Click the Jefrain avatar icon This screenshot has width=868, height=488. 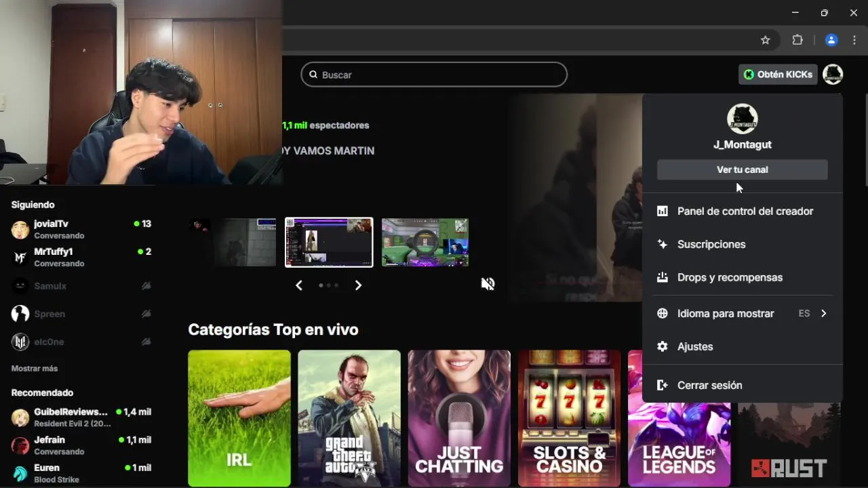pos(20,445)
